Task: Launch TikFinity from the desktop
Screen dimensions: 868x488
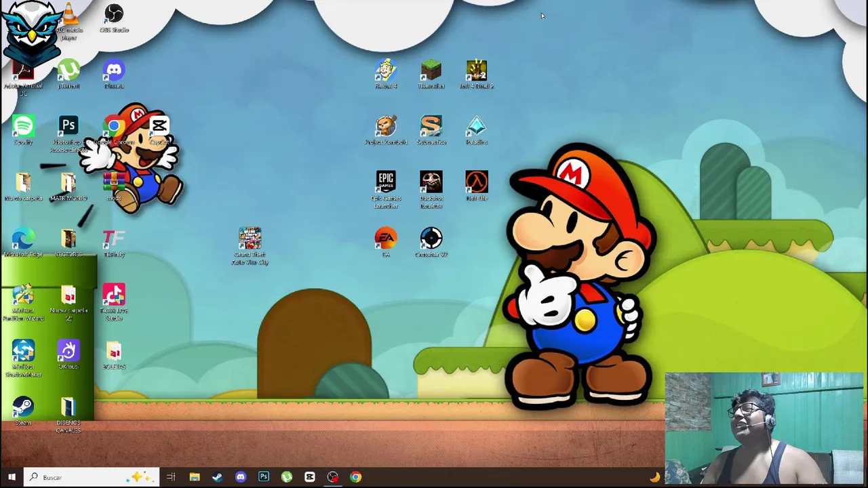Action: (114, 239)
